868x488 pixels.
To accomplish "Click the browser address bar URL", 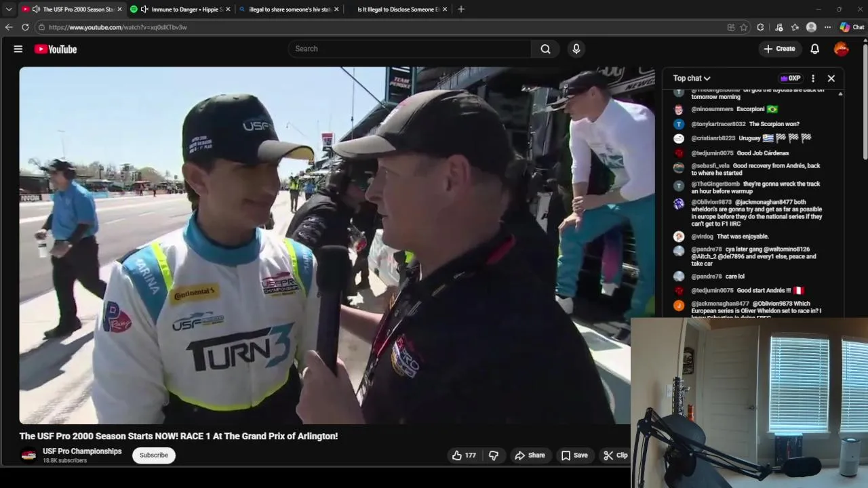I will (117, 27).
